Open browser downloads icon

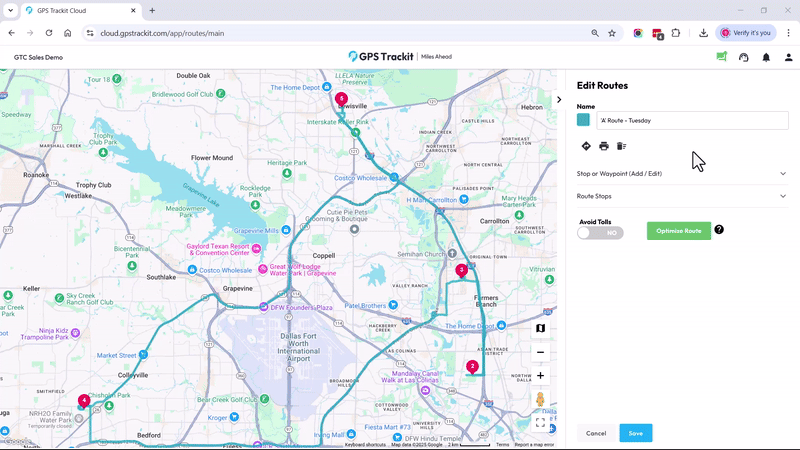[703, 33]
